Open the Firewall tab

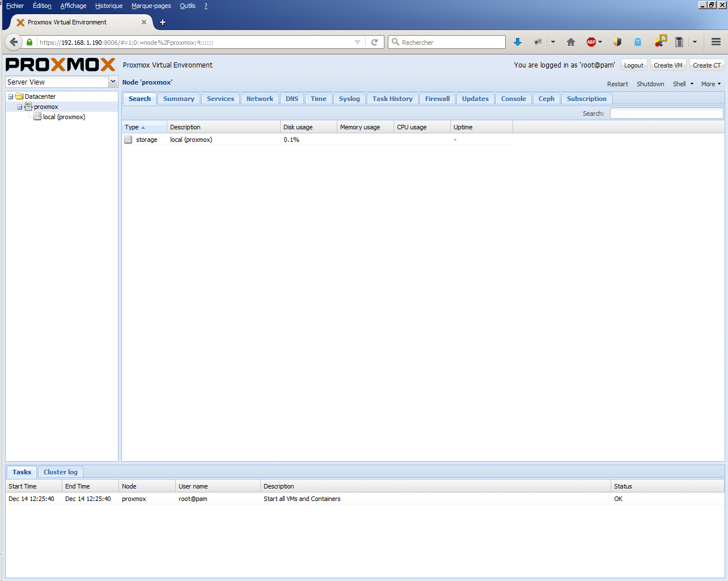tap(437, 99)
